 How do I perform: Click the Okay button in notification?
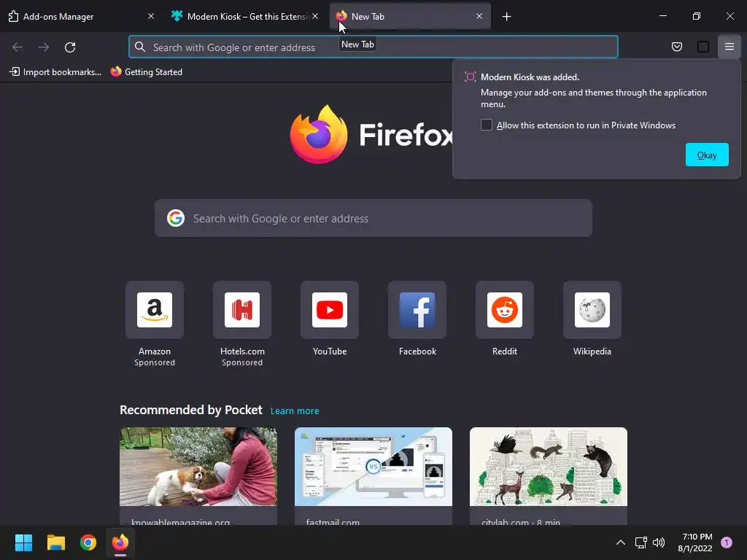click(707, 155)
